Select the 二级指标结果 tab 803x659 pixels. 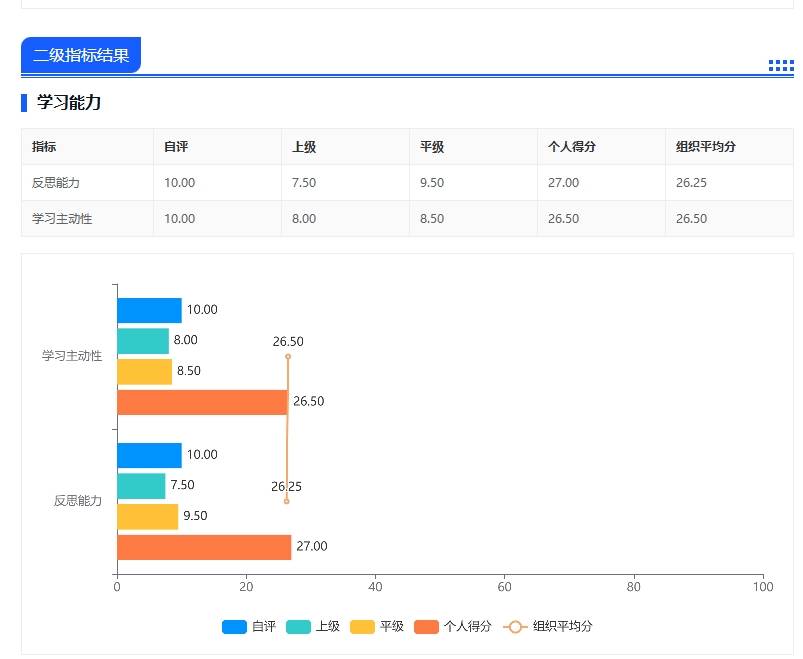tap(81, 55)
